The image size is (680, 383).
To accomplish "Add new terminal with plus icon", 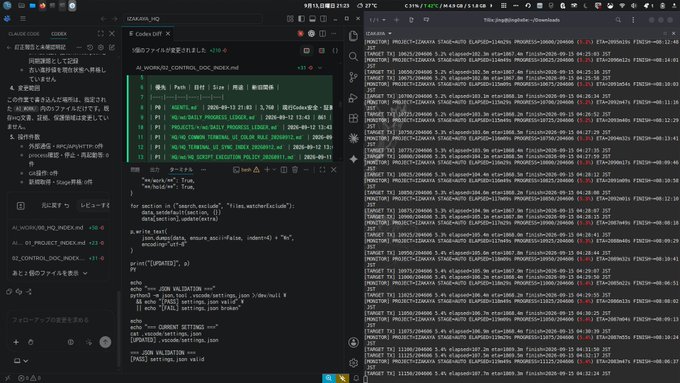I will pyautogui.click(x=267, y=170).
